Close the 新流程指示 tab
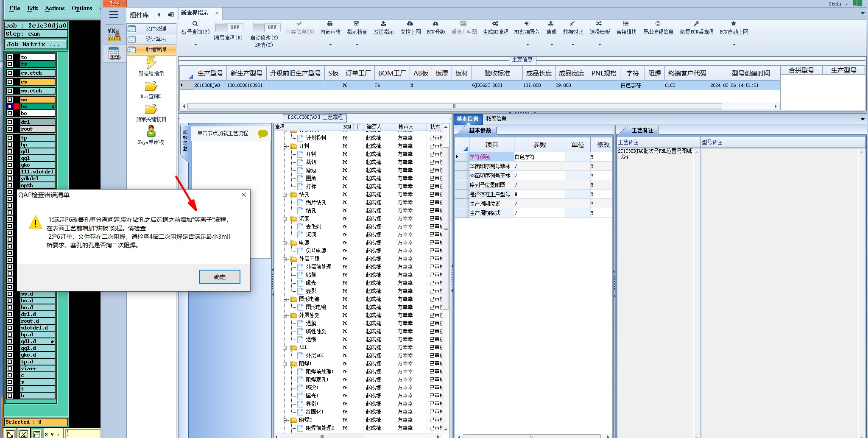Viewport: 868px width, 438px height. click(217, 13)
